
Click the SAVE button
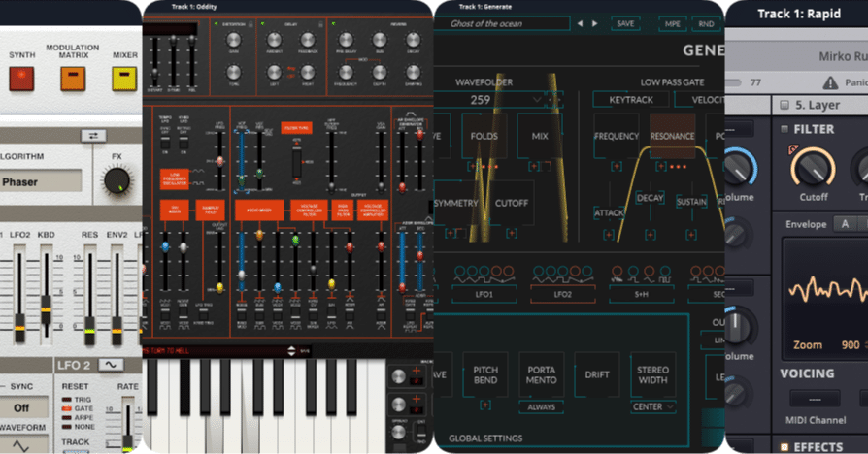pos(625,24)
